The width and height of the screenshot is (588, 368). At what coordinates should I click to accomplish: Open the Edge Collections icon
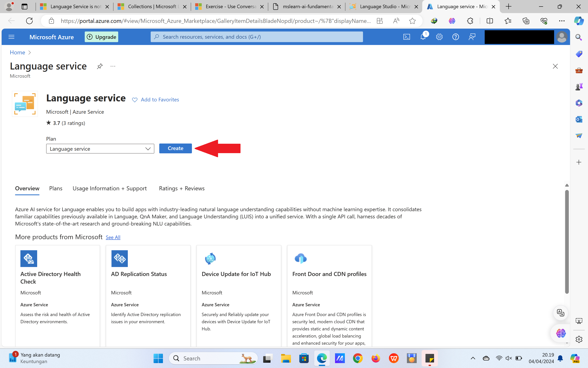click(x=526, y=21)
